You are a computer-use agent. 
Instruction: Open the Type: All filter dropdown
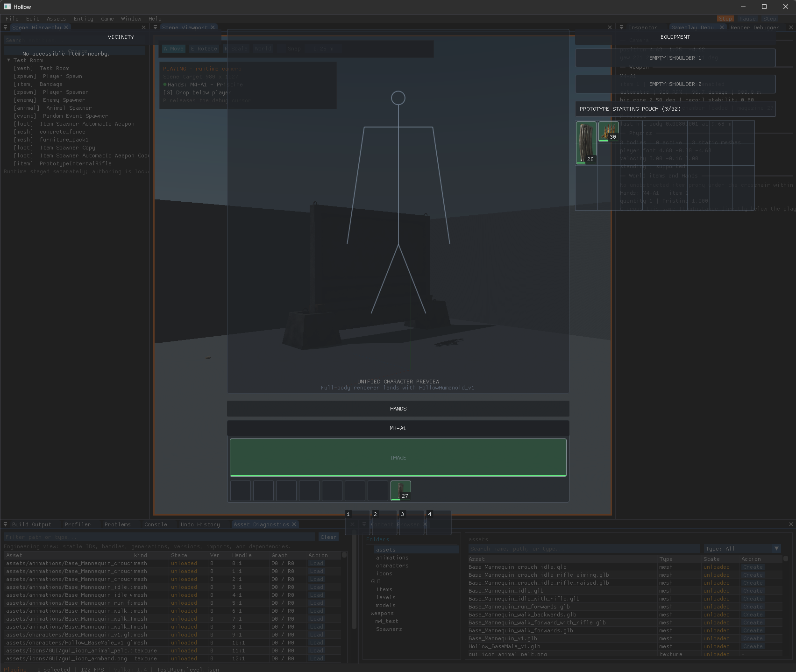[742, 549]
